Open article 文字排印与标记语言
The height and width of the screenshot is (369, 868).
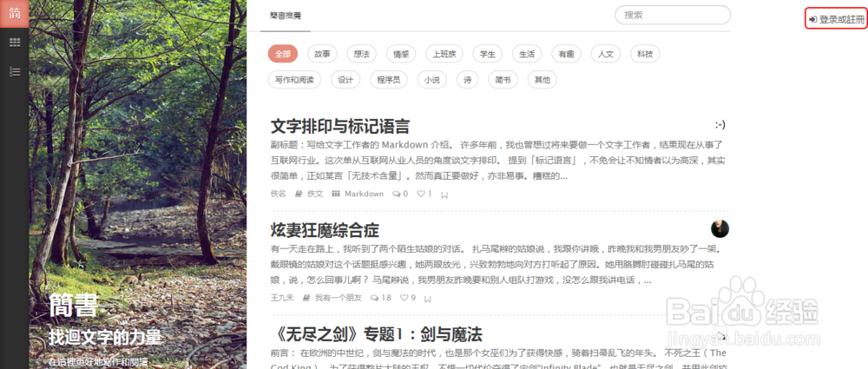tap(340, 126)
